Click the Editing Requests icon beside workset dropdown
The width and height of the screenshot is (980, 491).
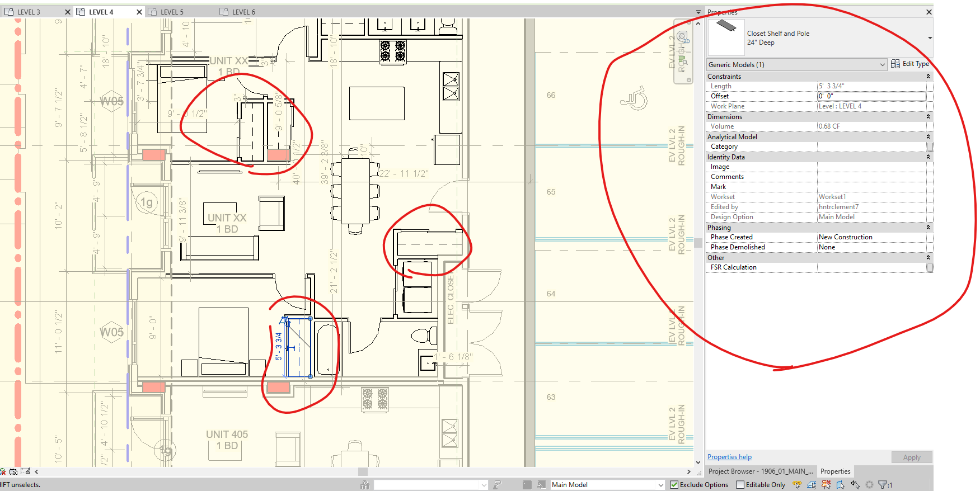click(497, 485)
